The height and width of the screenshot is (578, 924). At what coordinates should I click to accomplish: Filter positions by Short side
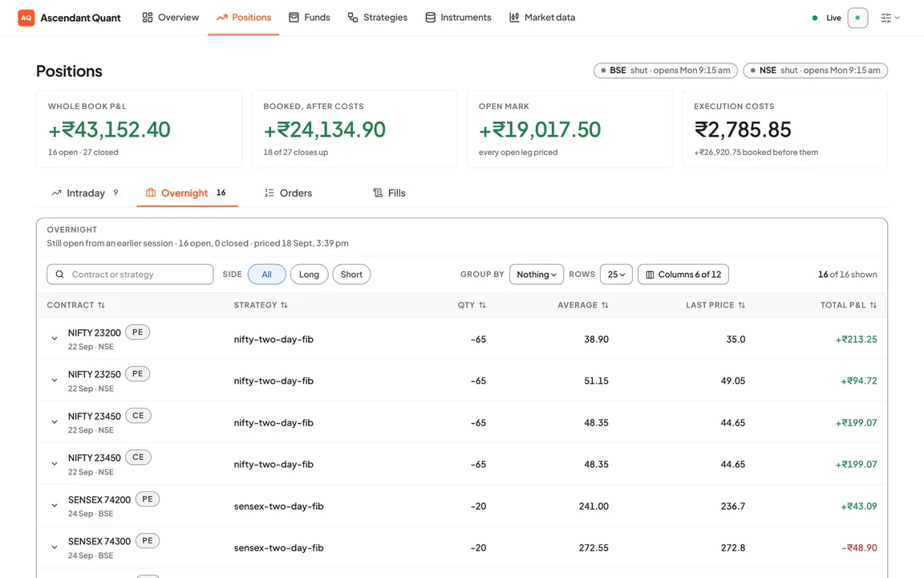coord(351,275)
